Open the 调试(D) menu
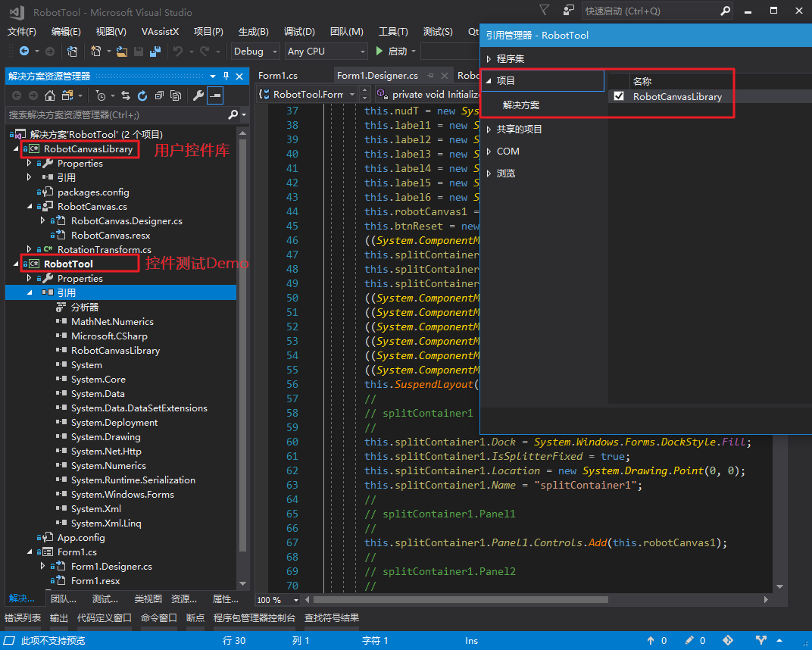This screenshot has height=650, width=812. point(298,32)
